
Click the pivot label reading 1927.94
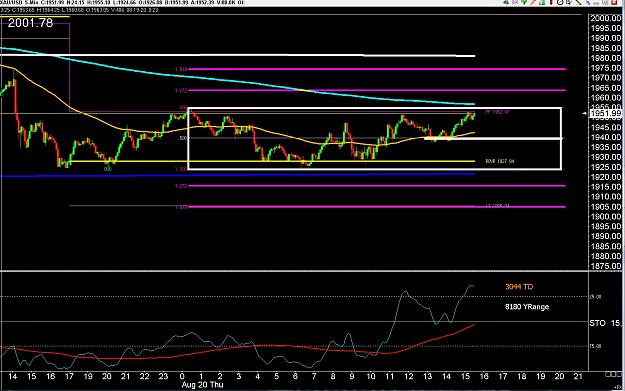coord(500,161)
